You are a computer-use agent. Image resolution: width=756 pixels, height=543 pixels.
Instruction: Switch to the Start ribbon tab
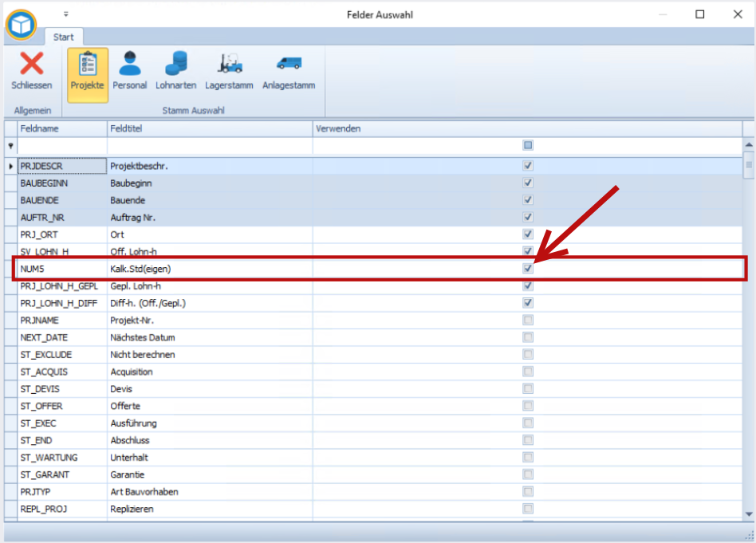(64, 37)
